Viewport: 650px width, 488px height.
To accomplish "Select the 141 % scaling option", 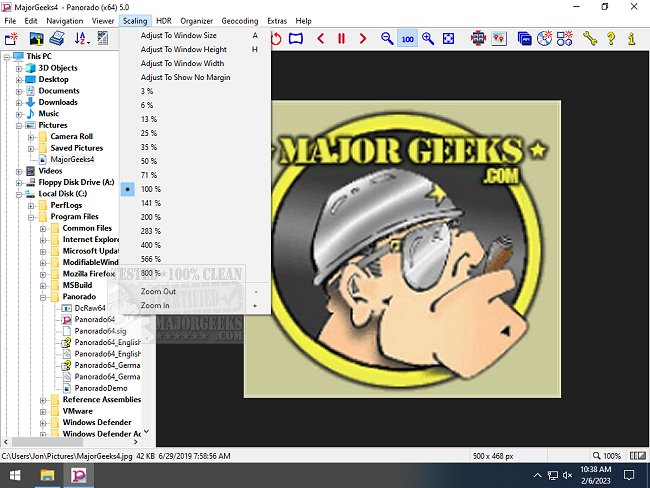I will 195,203.
